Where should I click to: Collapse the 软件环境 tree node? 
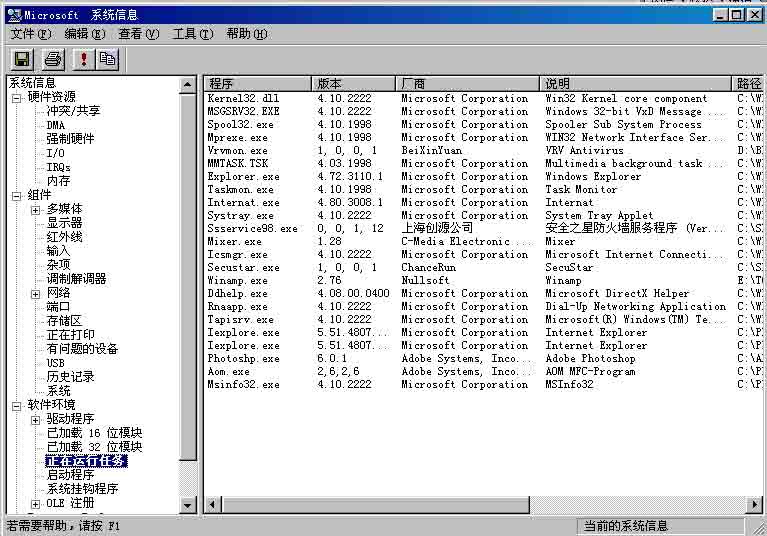(x=17, y=406)
